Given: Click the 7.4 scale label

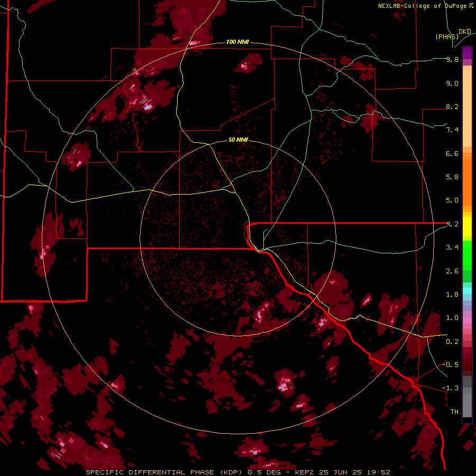Looking at the screenshot, I should [x=452, y=130].
